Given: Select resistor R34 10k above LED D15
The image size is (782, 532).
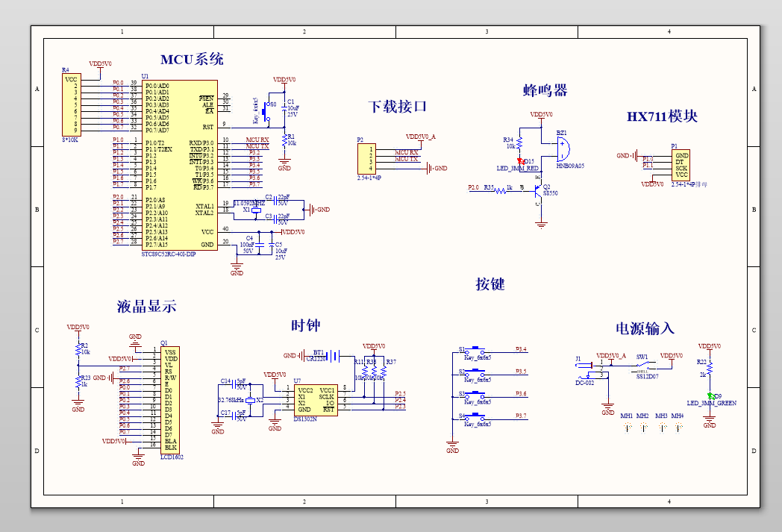Looking at the screenshot, I should click(x=520, y=144).
